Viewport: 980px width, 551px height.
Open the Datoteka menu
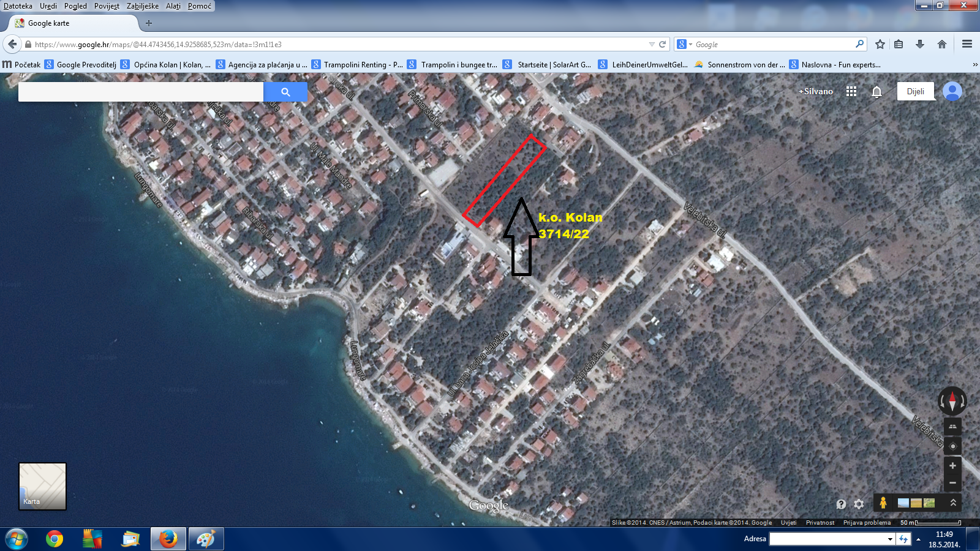click(18, 6)
